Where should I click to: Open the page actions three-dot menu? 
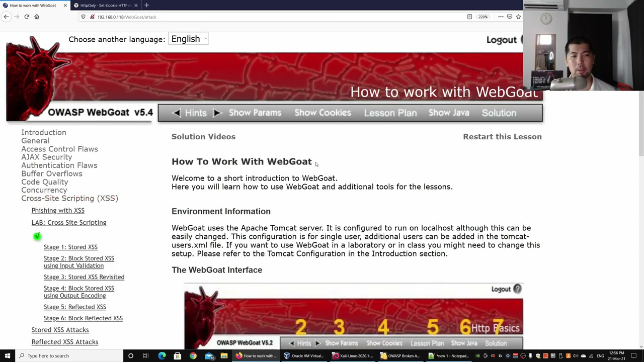tap(501, 17)
